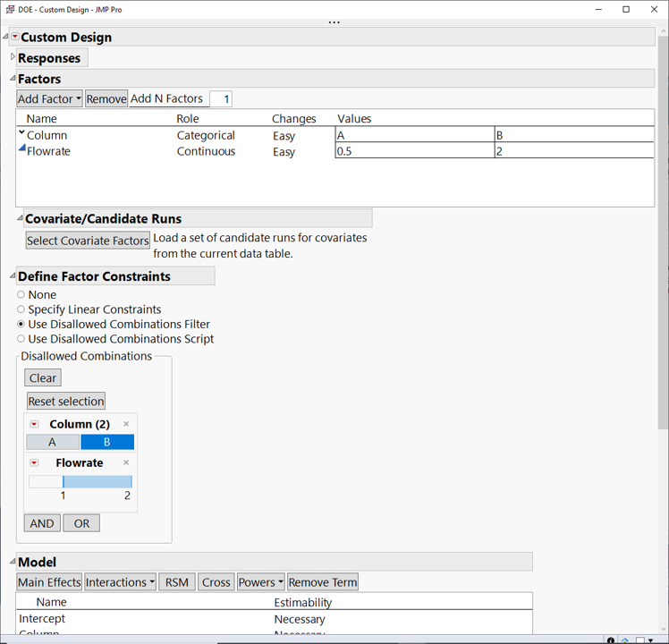The width and height of the screenshot is (669, 644).
Task: Click the Flowrate low value 0.5 cell
Action: (x=415, y=150)
